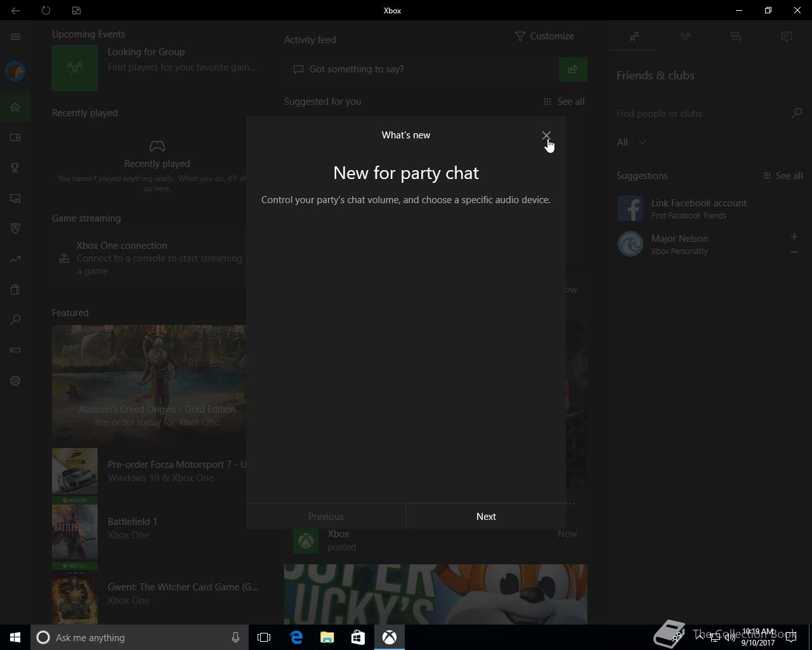
Task: Click Got something to say field
Action: point(421,69)
